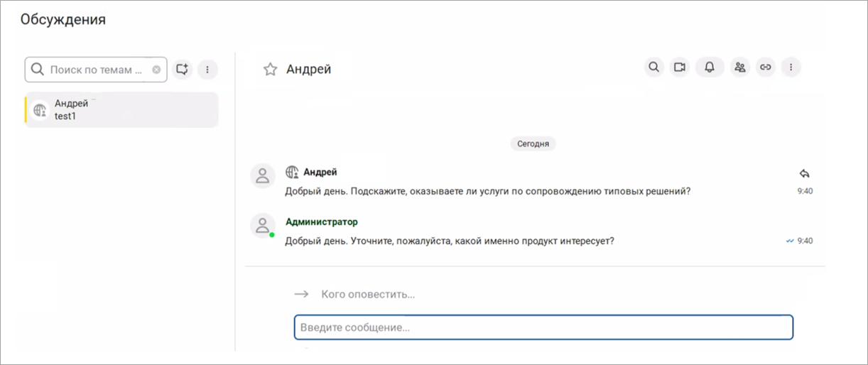
Task: Start a new discussion with the plus-chat icon
Action: 183,70
